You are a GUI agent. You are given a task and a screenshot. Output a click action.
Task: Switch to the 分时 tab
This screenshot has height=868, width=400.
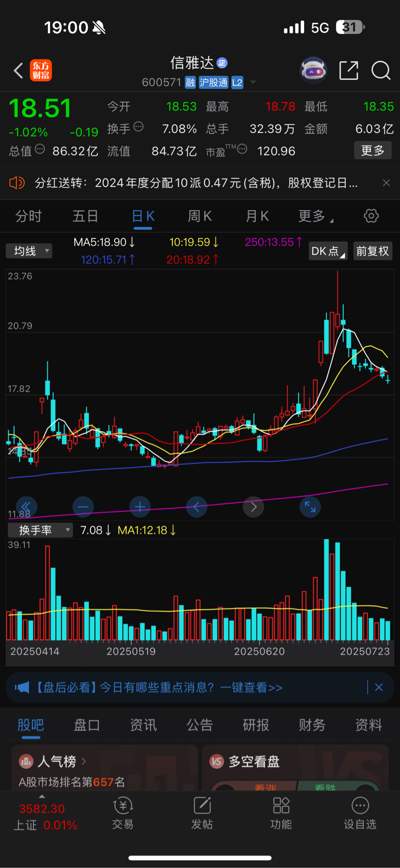(28, 216)
